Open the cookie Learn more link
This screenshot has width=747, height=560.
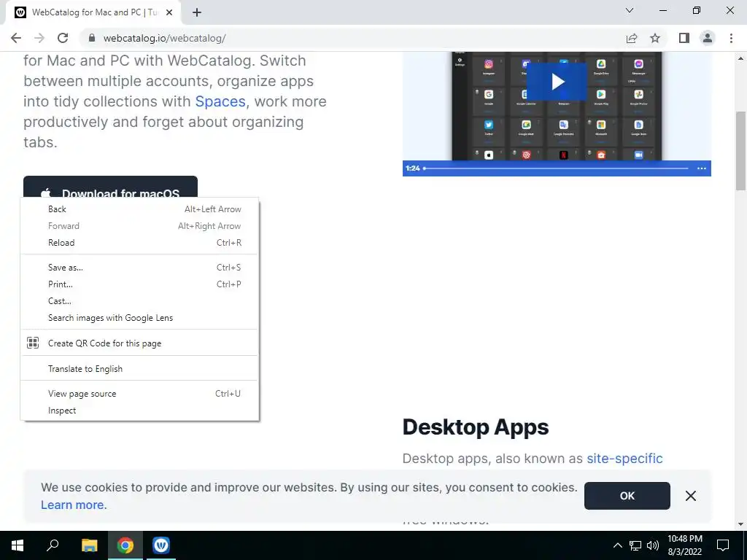[74, 505]
